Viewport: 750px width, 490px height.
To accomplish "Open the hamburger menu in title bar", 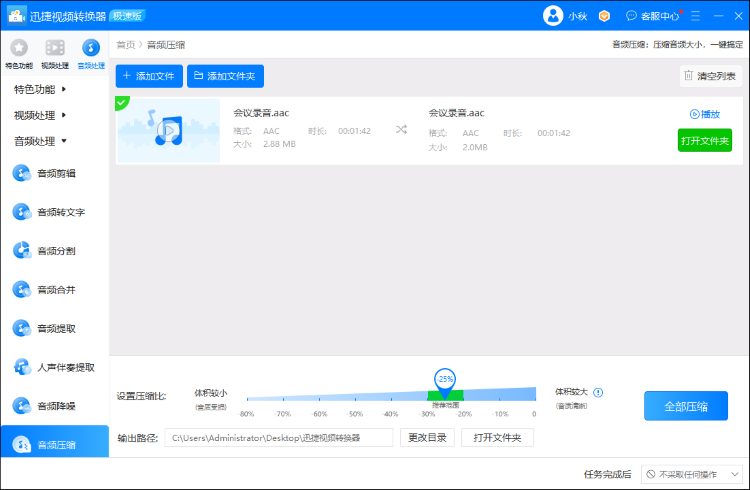I will (x=688, y=15).
